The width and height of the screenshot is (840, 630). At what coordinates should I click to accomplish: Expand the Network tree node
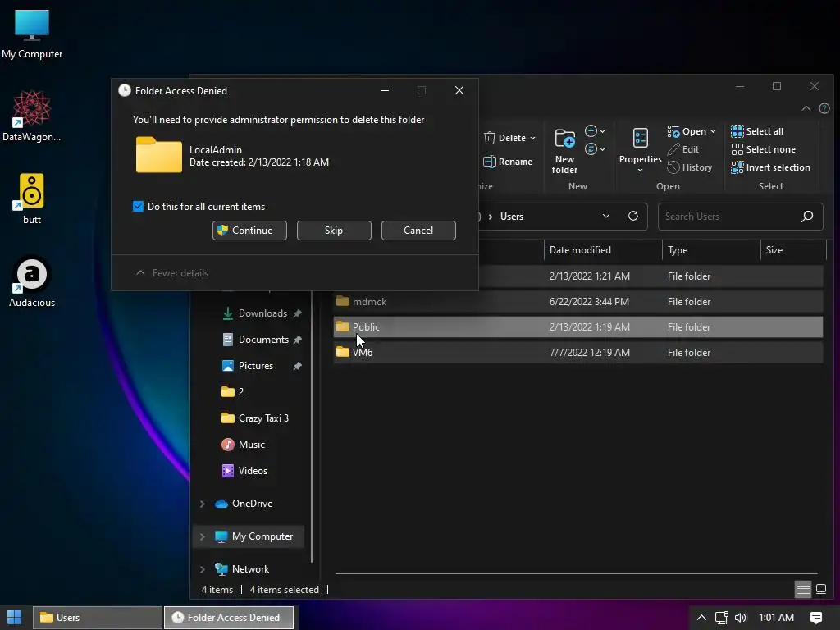[202, 569]
